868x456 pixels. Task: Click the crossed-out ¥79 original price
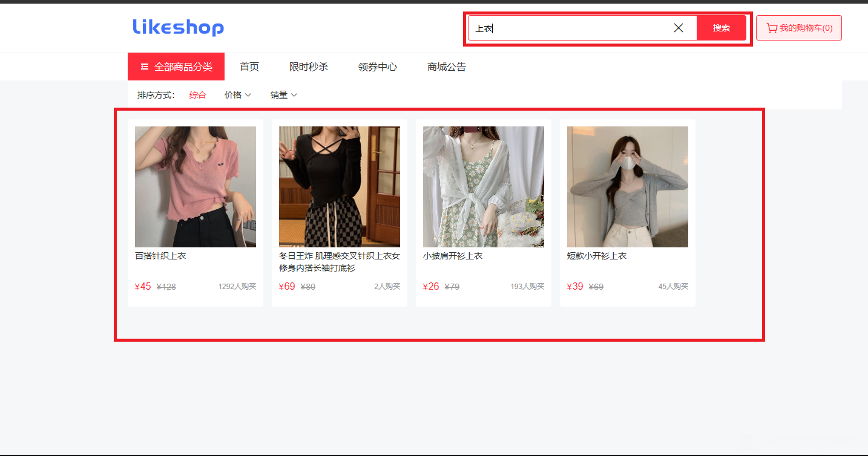click(452, 287)
